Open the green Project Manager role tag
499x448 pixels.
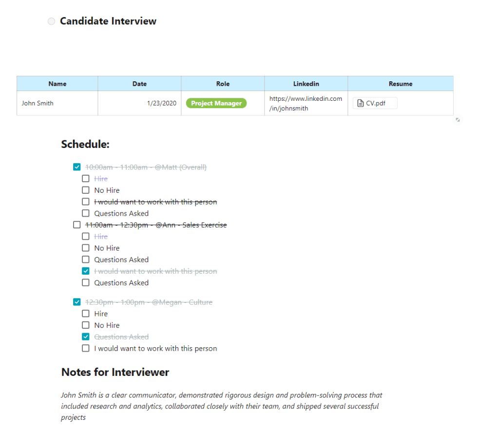pyautogui.click(x=216, y=103)
